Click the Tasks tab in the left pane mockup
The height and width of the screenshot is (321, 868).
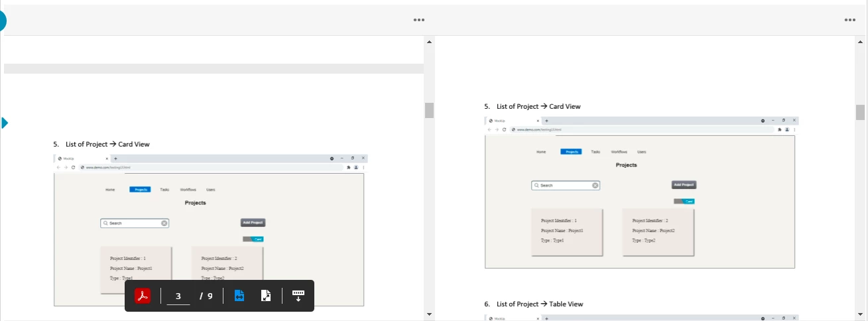click(x=164, y=190)
